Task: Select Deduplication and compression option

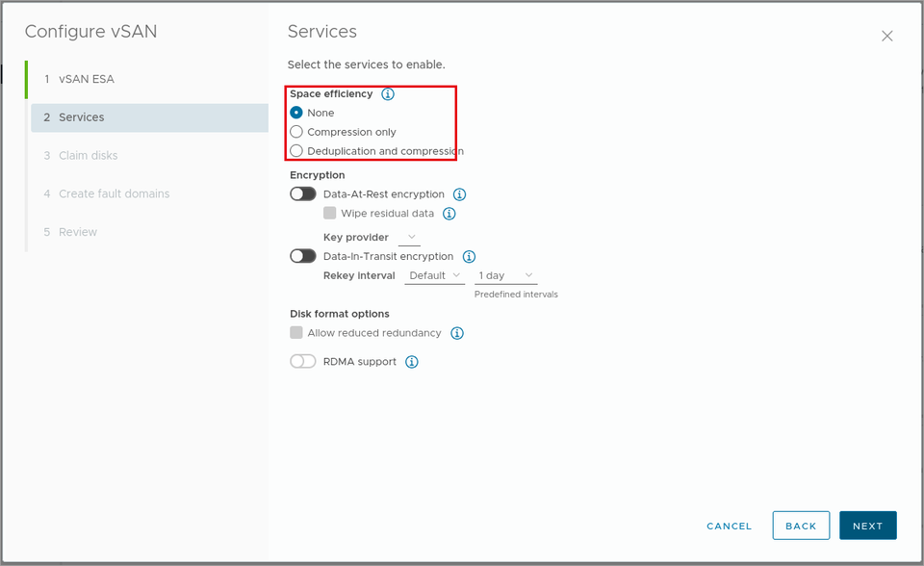Action: [x=296, y=151]
